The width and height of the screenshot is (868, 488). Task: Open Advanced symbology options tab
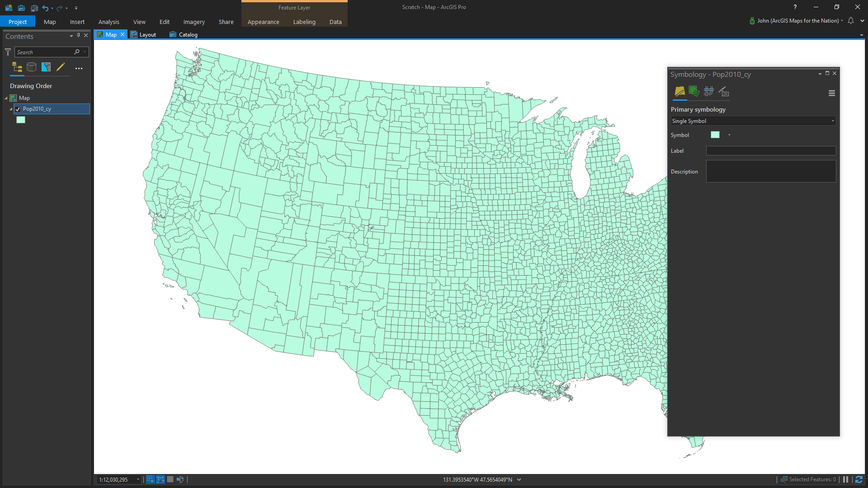(724, 92)
